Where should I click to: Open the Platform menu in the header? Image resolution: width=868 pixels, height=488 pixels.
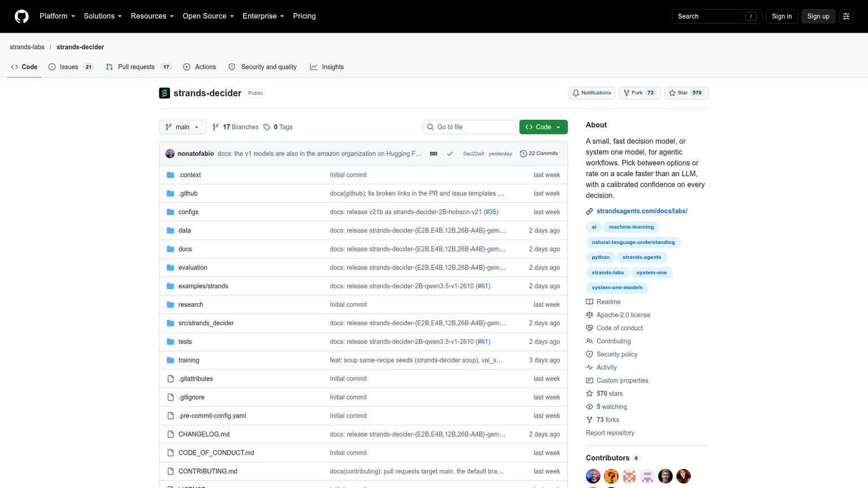[x=57, y=16]
